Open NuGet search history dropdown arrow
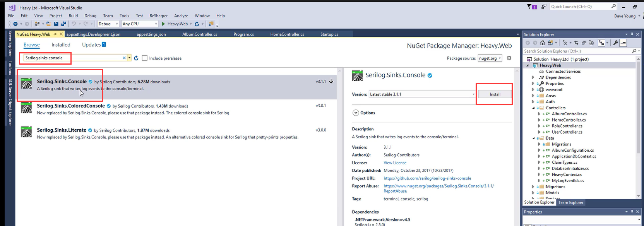 129,58
